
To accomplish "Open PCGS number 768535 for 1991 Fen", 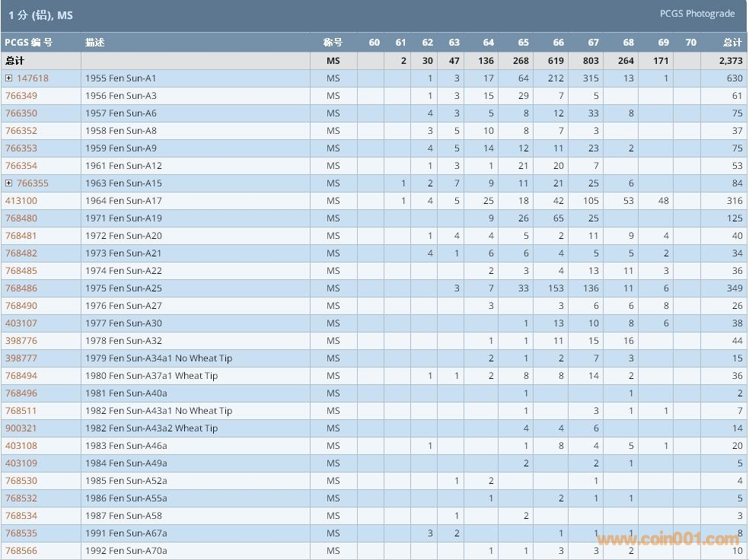I will [x=21, y=533].
